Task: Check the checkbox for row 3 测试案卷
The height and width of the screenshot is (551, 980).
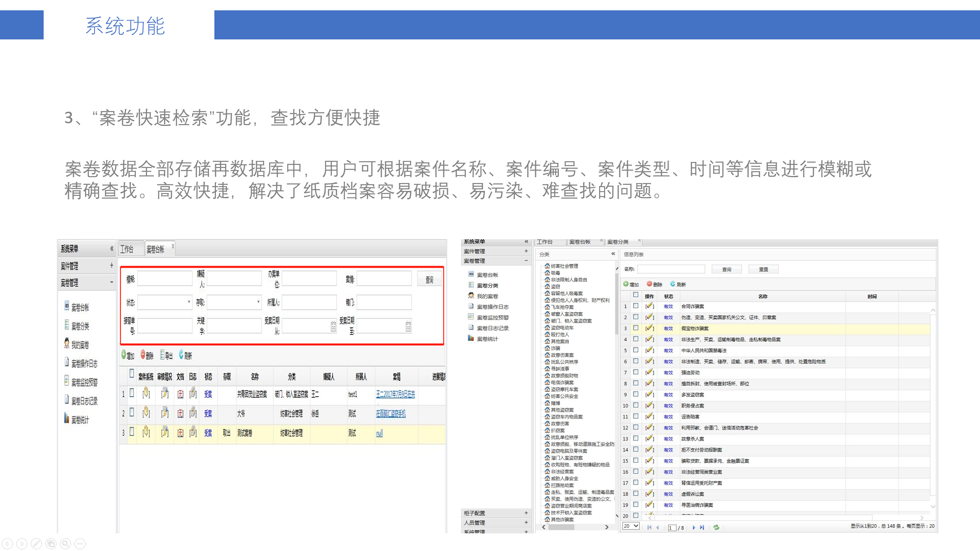Action: (x=132, y=432)
